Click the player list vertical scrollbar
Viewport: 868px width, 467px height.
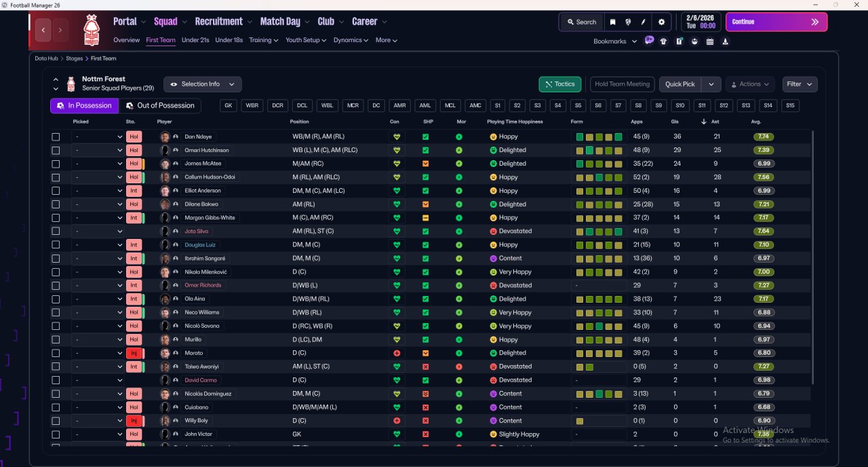point(812,258)
